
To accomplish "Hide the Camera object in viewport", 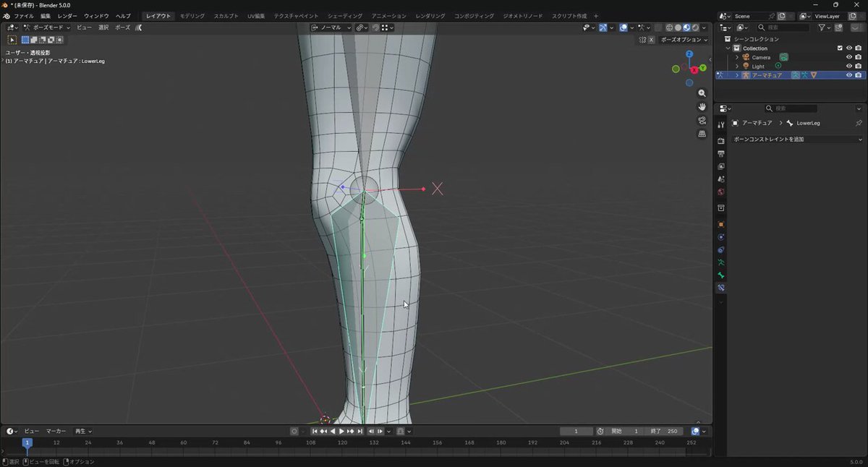I will pos(849,57).
